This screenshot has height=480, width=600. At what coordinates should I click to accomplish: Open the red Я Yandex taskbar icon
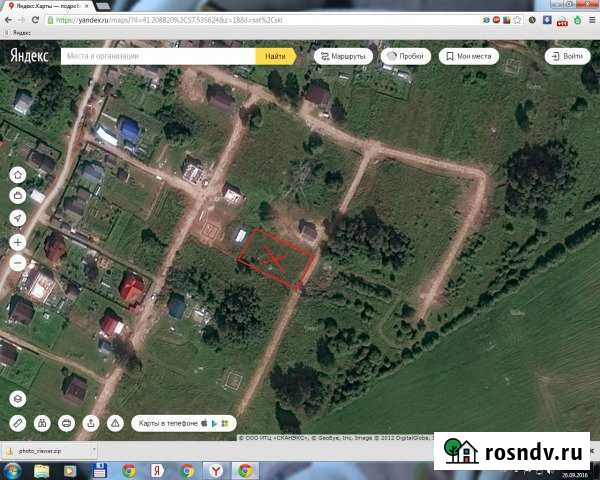[x=157, y=471]
